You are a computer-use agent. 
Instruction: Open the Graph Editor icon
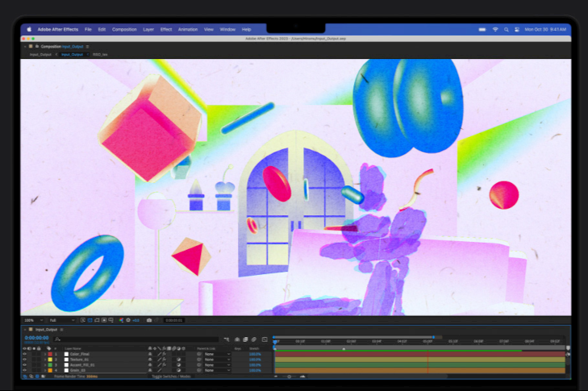click(265, 339)
